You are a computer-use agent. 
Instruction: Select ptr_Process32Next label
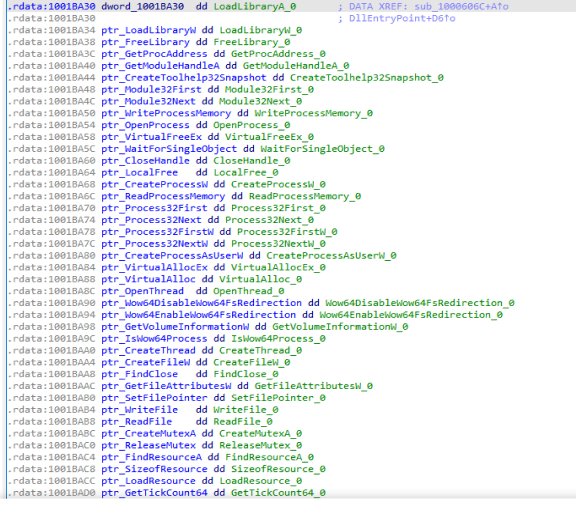click(151, 220)
